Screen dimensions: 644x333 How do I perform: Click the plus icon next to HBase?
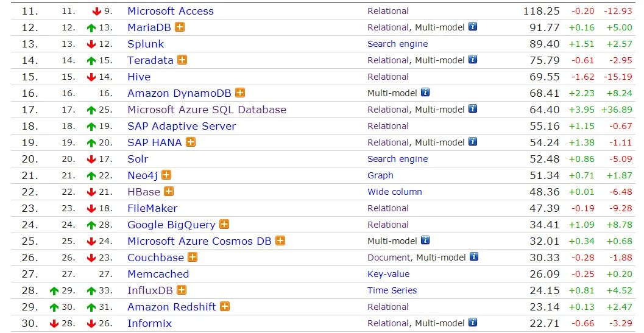168,191
